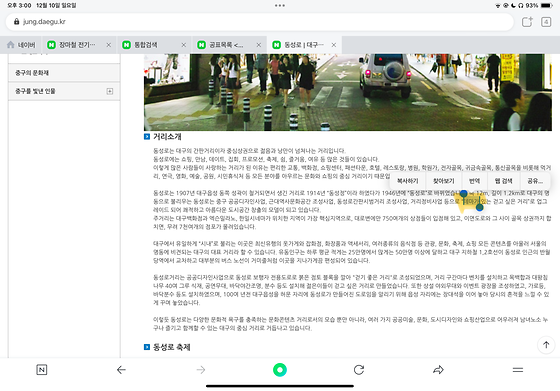Tap the battery indicator in status bar
Screen dimensions: 560x391
click(546, 5)
